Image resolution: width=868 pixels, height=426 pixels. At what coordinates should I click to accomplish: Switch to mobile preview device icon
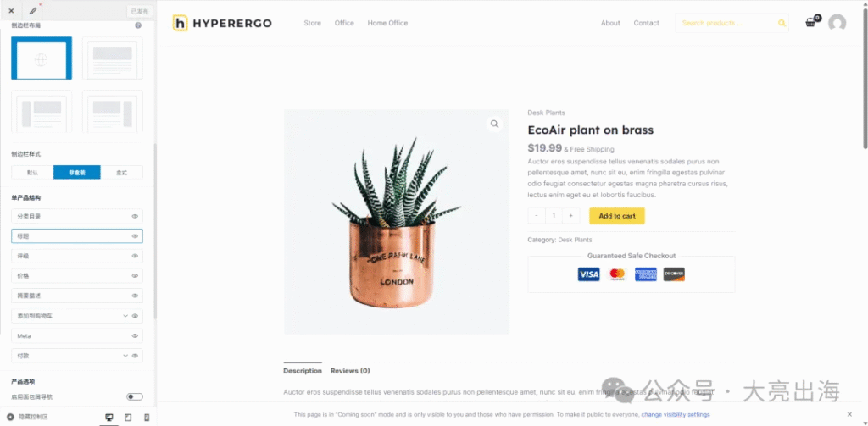[147, 418]
